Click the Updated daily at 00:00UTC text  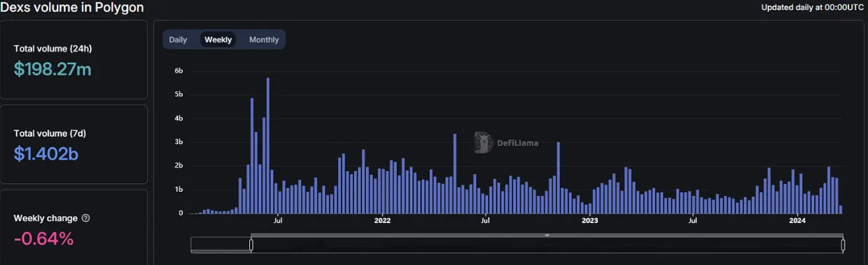coord(812,7)
